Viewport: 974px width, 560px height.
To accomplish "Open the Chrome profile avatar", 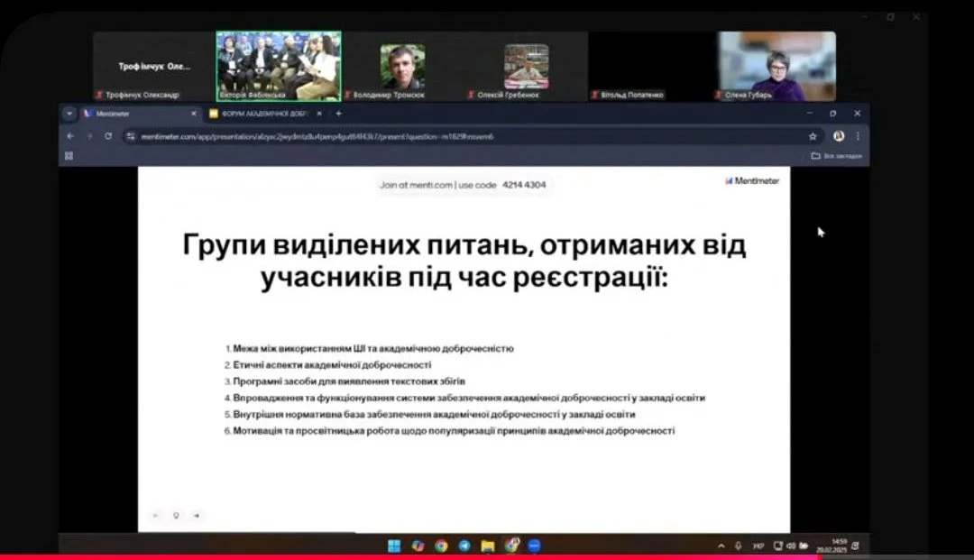I will tap(839, 136).
